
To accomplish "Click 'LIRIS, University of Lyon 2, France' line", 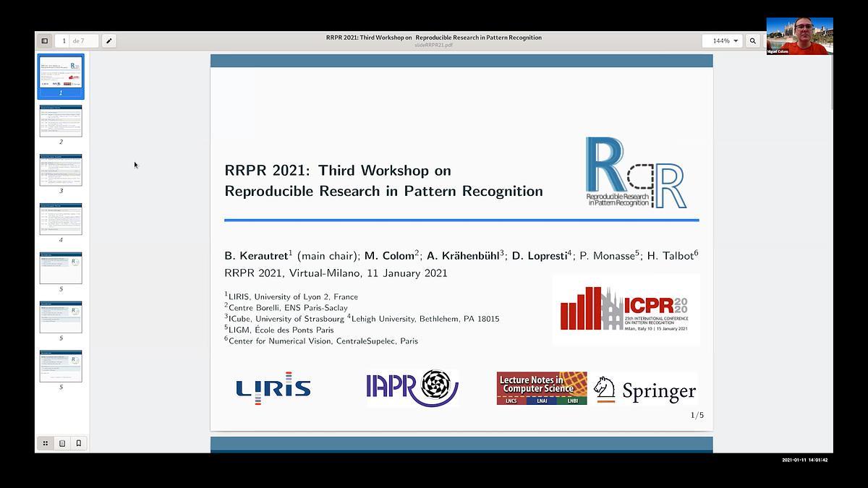I will click(291, 296).
